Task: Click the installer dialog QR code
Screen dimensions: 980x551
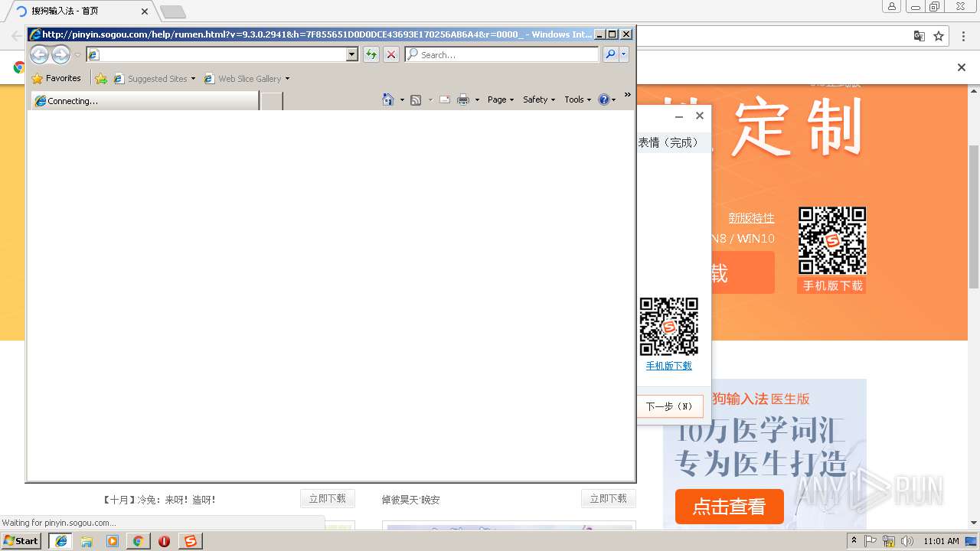Action: tap(668, 327)
